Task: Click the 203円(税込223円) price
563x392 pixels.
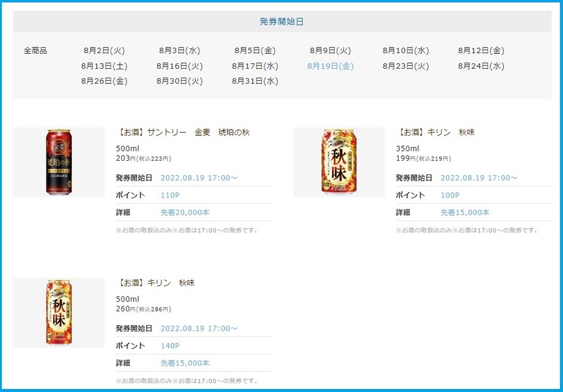Action: [144, 158]
